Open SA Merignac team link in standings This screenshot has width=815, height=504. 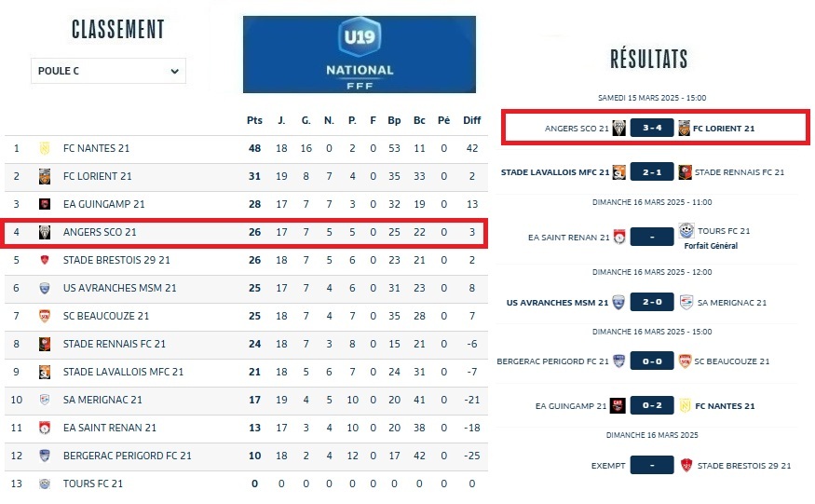102,400
